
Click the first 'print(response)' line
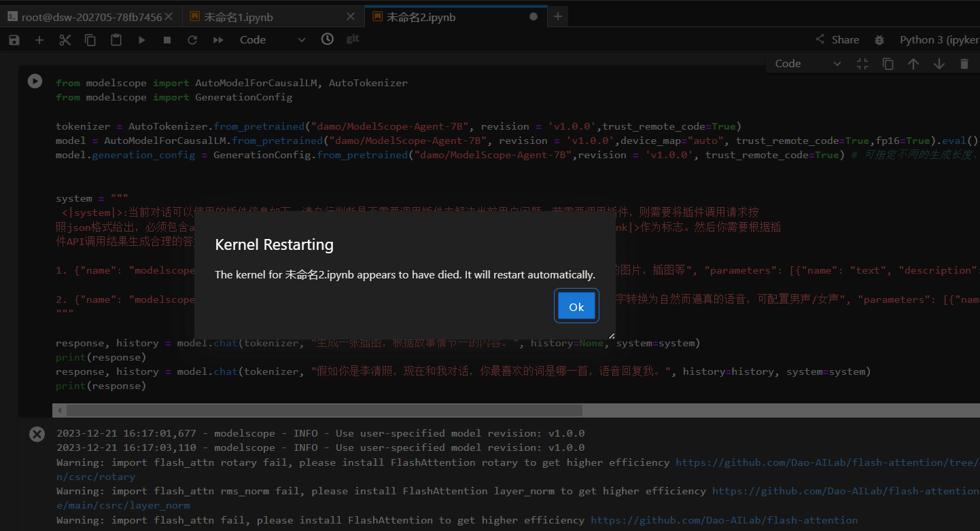click(101, 357)
